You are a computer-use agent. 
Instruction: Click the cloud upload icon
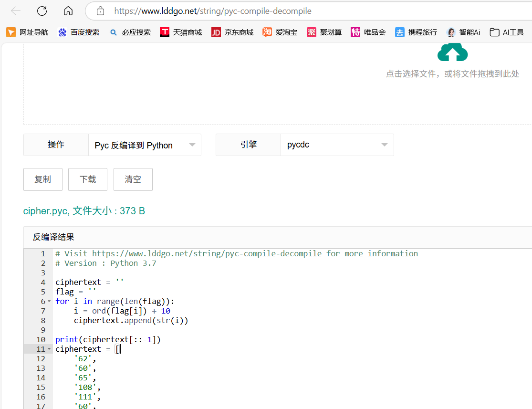pos(452,52)
